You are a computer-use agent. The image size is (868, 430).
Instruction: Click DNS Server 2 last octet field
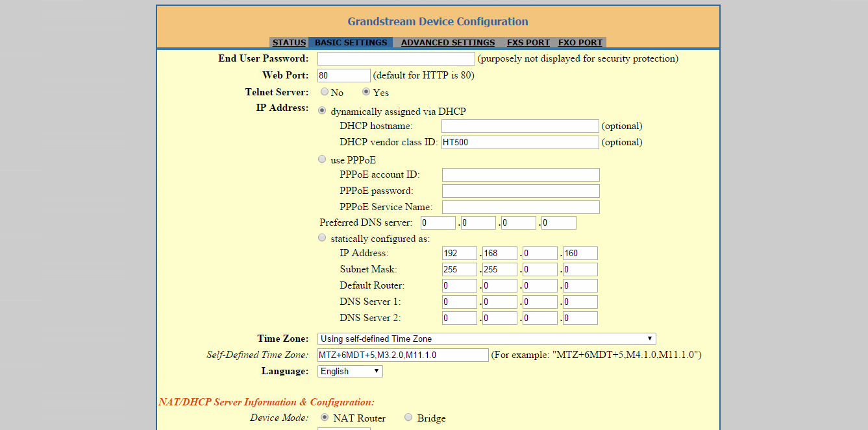pyautogui.click(x=580, y=318)
